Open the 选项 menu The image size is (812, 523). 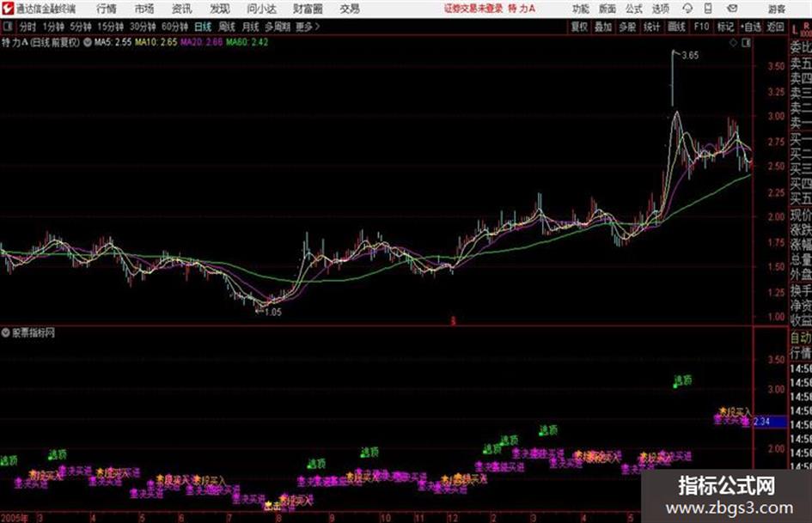point(660,9)
